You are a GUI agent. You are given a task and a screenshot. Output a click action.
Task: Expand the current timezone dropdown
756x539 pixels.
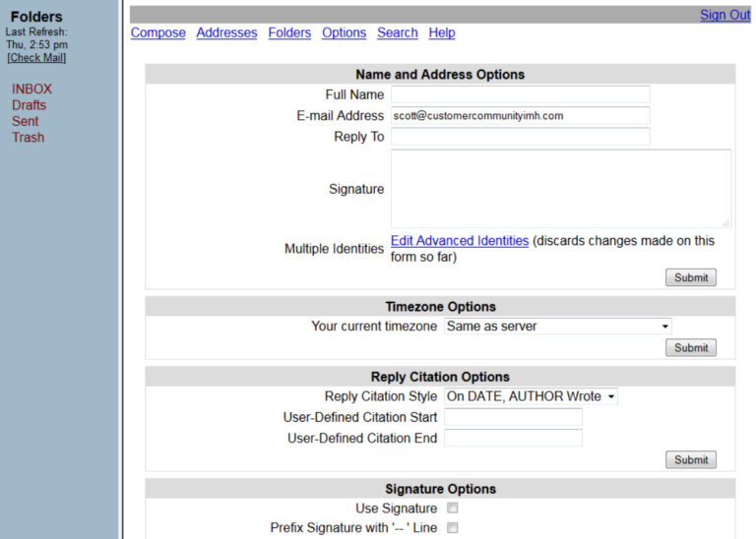coord(557,326)
